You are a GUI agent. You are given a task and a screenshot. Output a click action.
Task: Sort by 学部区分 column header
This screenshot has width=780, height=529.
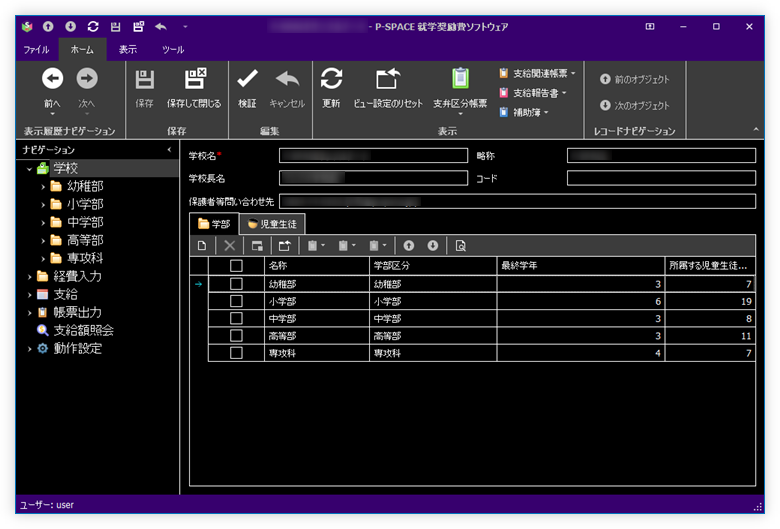[x=433, y=265]
